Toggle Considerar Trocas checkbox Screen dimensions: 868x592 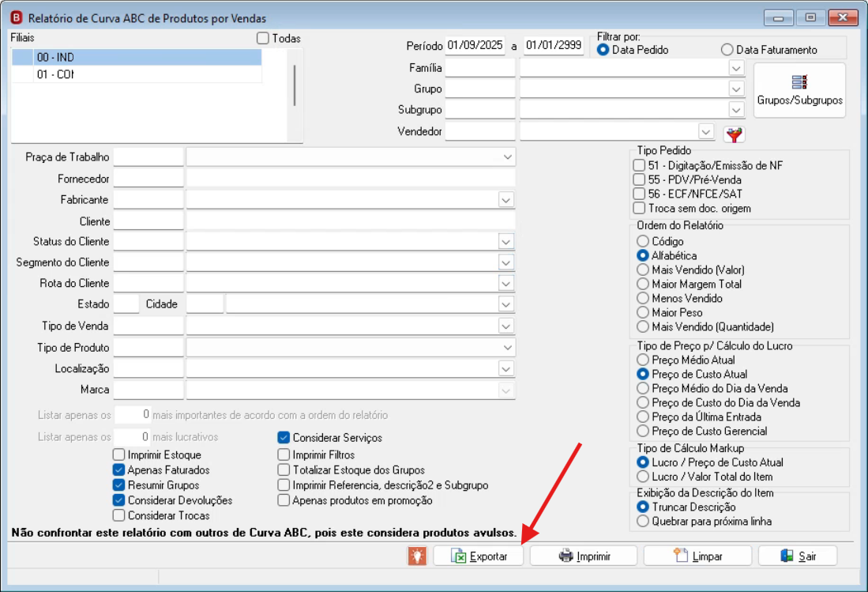coord(118,515)
